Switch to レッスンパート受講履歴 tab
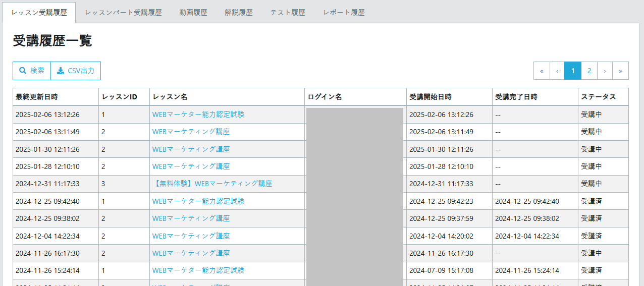644x286 pixels. click(x=123, y=13)
